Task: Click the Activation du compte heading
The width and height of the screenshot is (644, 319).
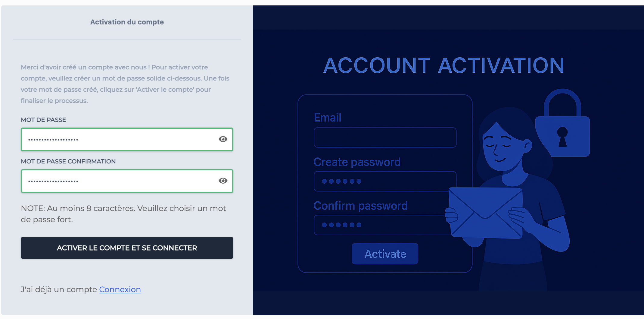Action: pyautogui.click(x=127, y=22)
